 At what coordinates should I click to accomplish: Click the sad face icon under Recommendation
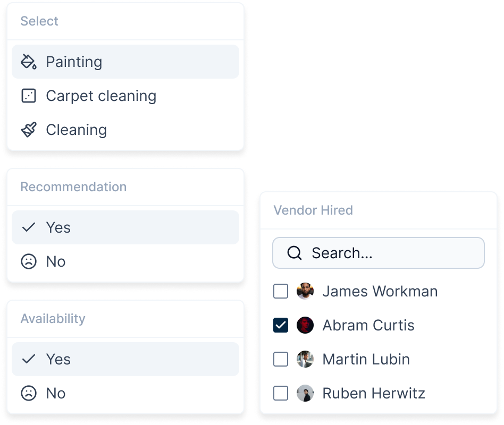tap(28, 261)
